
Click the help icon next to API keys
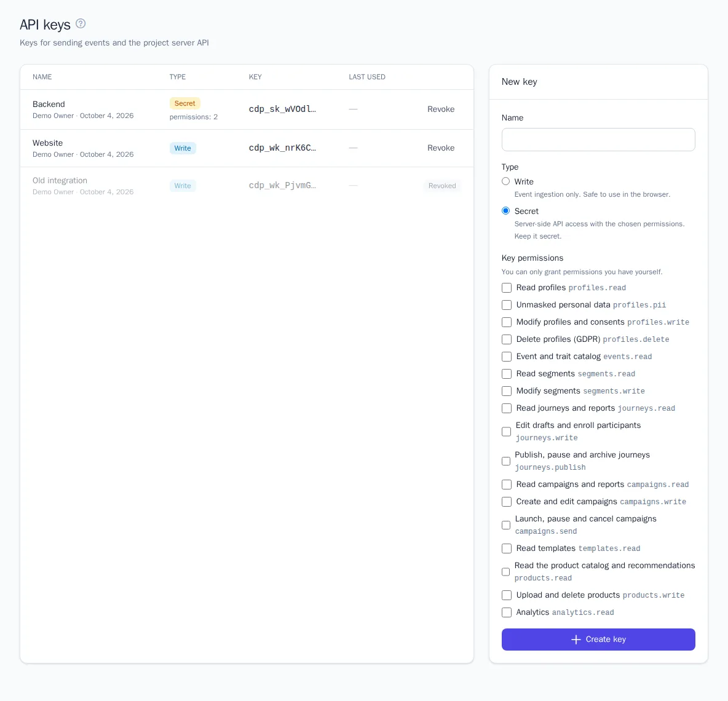pos(81,24)
